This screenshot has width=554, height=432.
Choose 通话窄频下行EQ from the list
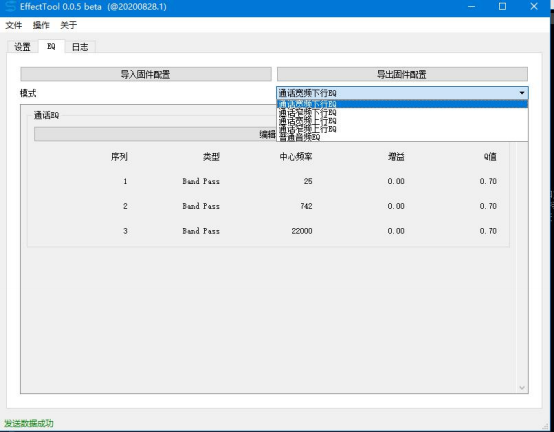click(x=402, y=113)
